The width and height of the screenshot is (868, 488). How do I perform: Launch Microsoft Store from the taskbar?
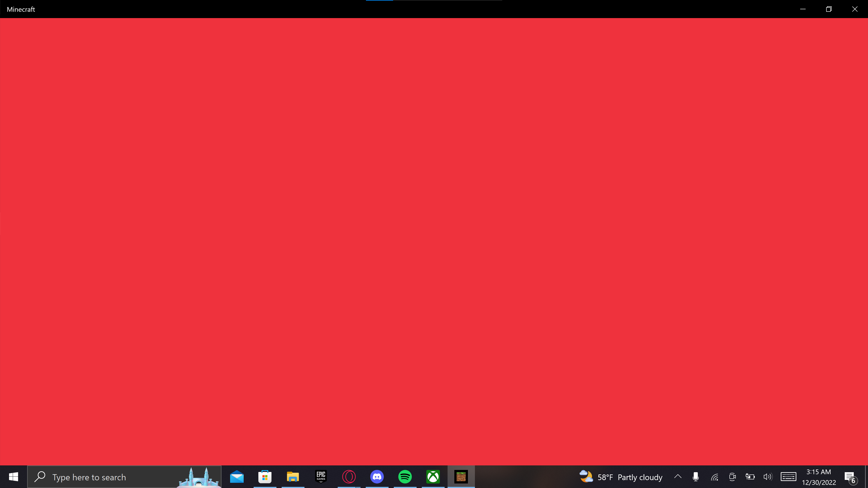[x=265, y=477]
